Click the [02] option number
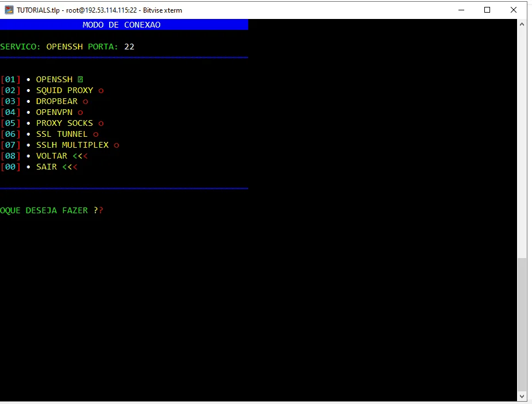The image size is (532, 404). 10,90
